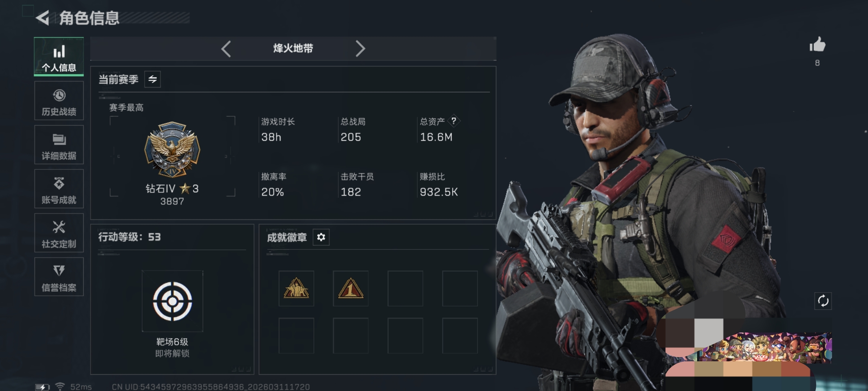Toggle season switch next to 当前赛季
Screen dimensions: 868x391
153,79
